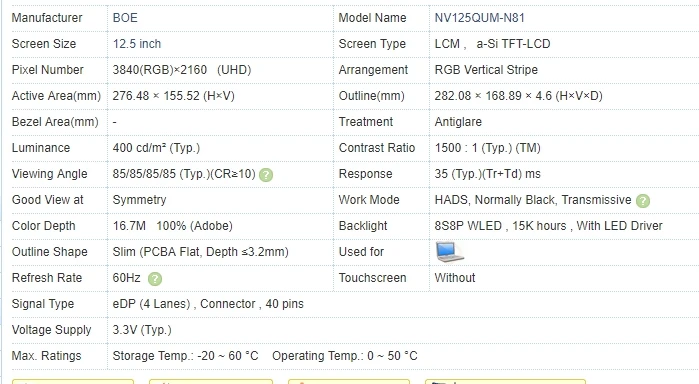The width and height of the screenshot is (699, 384).
Task: Click the Manufacturer label
Action: coord(47,18)
